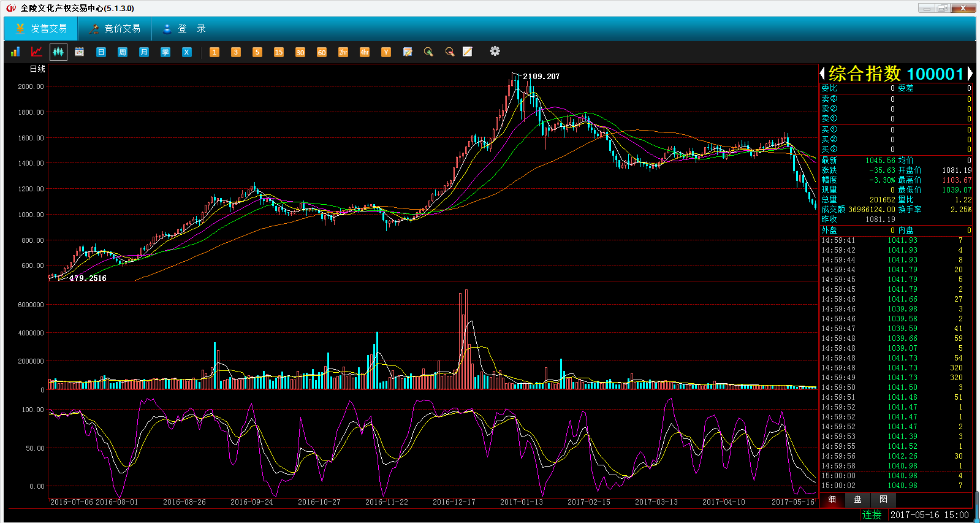This screenshot has width=980, height=523.
Task: Select the 30-minute interval button
Action: point(300,52)
